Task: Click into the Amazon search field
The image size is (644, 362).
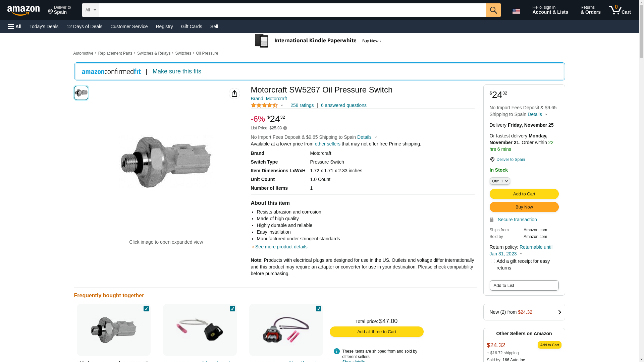Action: [292, 10]
